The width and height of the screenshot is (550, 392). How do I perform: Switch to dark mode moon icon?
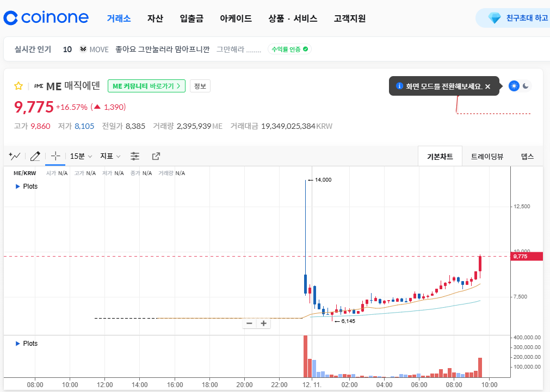526,86
